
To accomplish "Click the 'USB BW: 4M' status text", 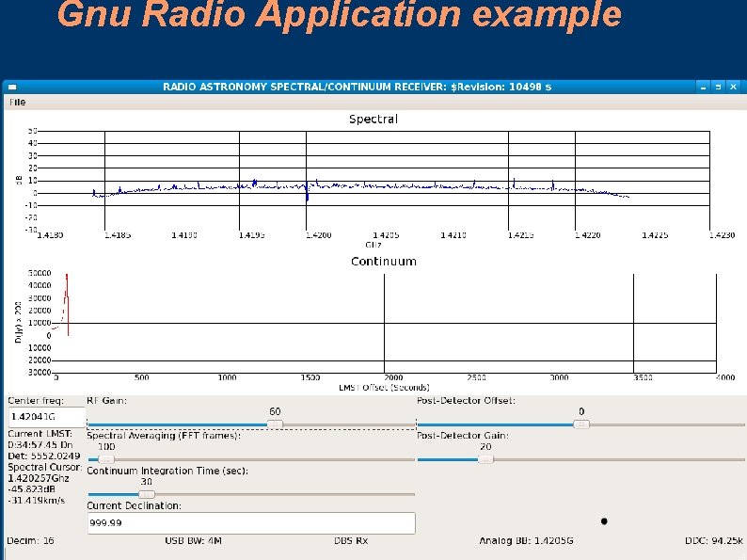I will (x=194, y=541).
